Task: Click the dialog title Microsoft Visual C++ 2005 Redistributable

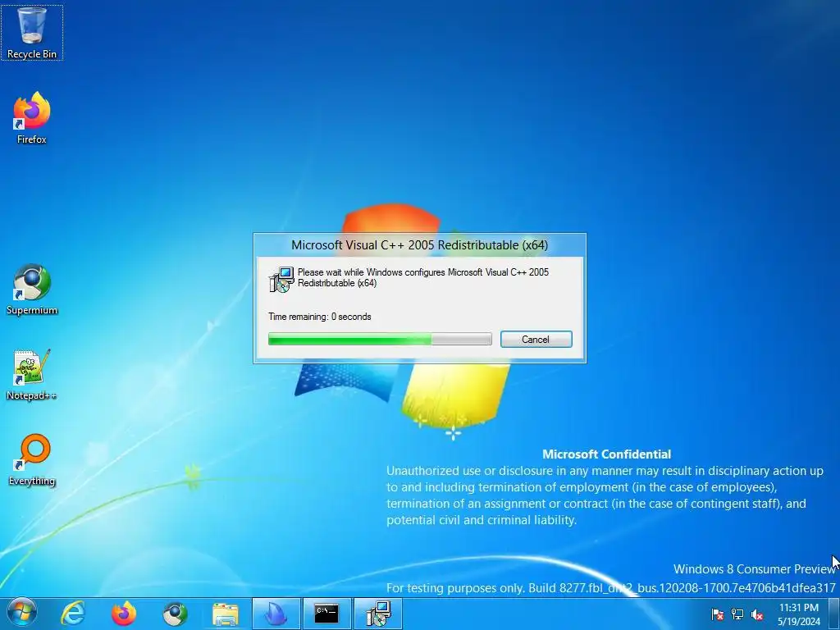Action: (419, 244)
